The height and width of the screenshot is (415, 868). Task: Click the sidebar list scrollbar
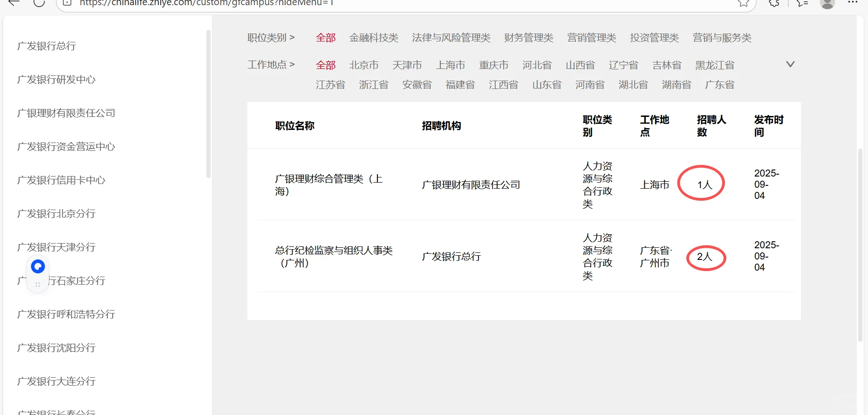point(208,103)
